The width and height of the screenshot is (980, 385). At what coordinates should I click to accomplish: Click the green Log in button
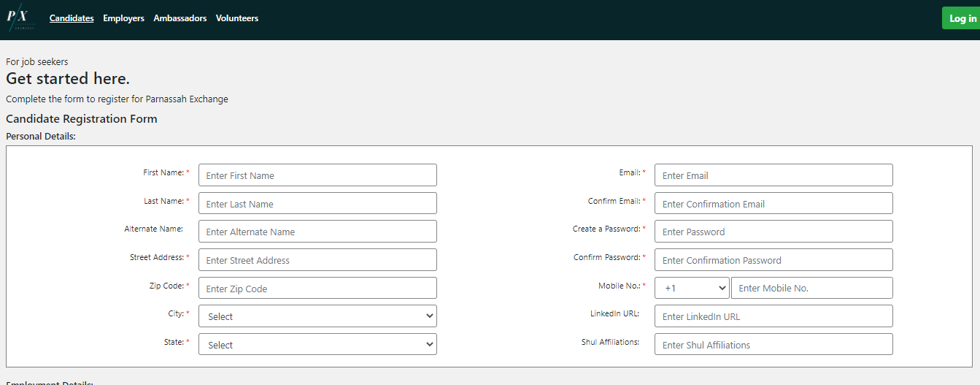[962, 18]
